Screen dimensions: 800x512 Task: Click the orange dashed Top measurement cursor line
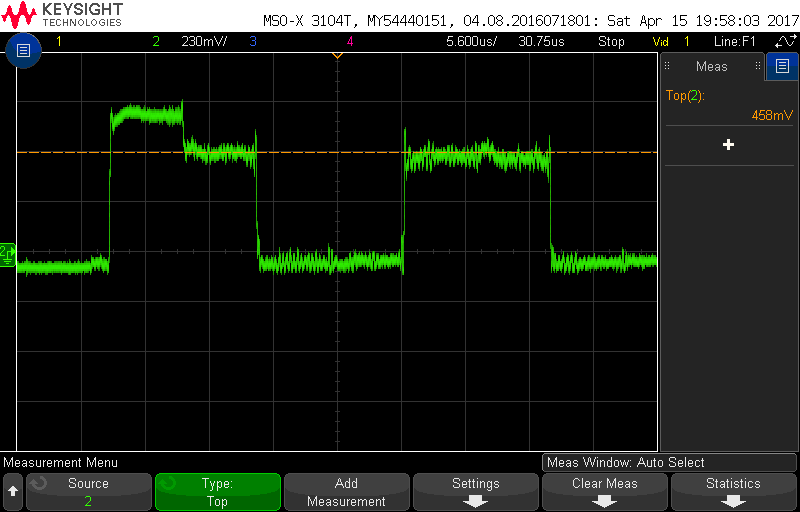point(337,152)
